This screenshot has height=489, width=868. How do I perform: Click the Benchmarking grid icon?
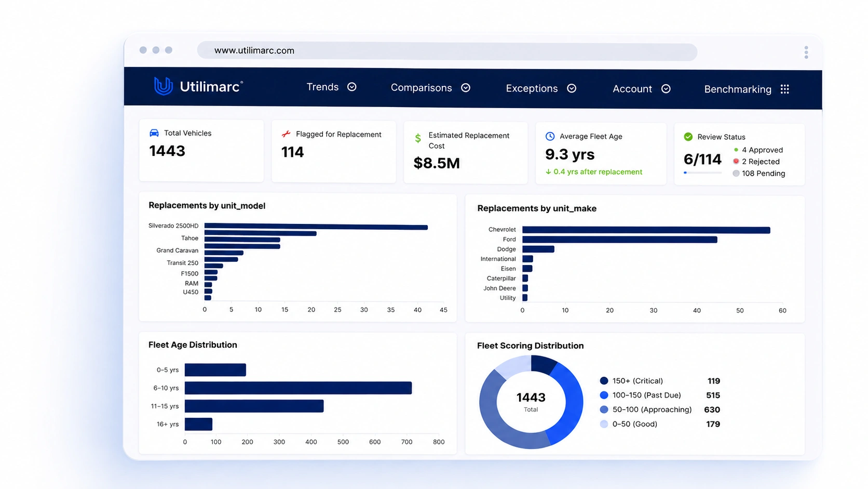pos(785,89)
